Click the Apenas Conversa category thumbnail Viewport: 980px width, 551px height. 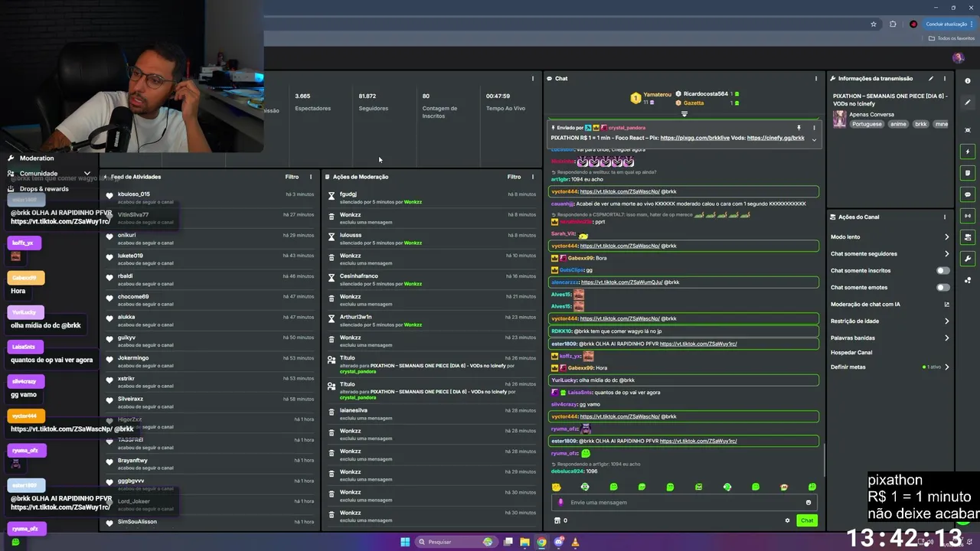[840, 119]
